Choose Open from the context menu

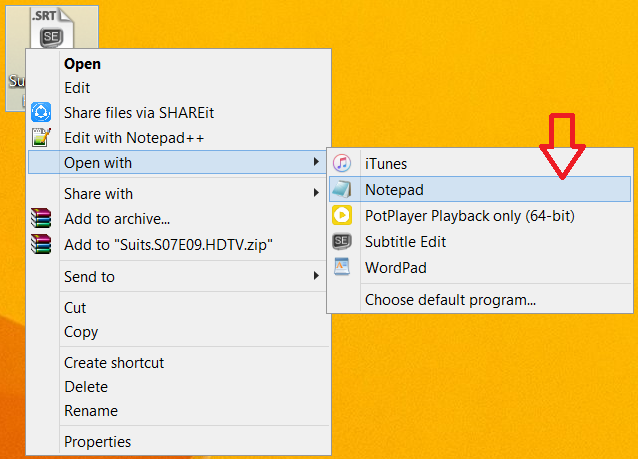[82, 63]
